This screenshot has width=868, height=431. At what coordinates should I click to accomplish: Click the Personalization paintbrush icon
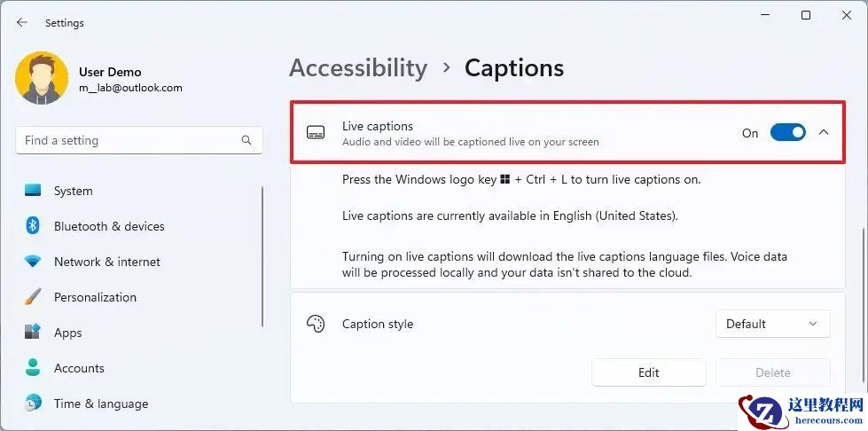tap(34, 297)
